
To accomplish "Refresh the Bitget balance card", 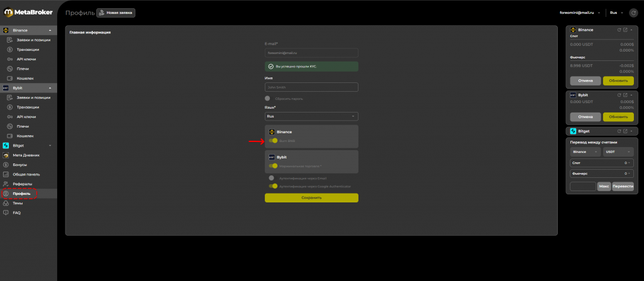I will 619,131.
